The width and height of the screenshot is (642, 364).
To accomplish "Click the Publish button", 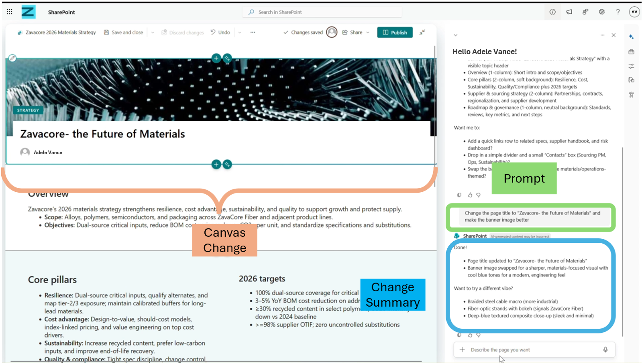I will pos(395,33).
